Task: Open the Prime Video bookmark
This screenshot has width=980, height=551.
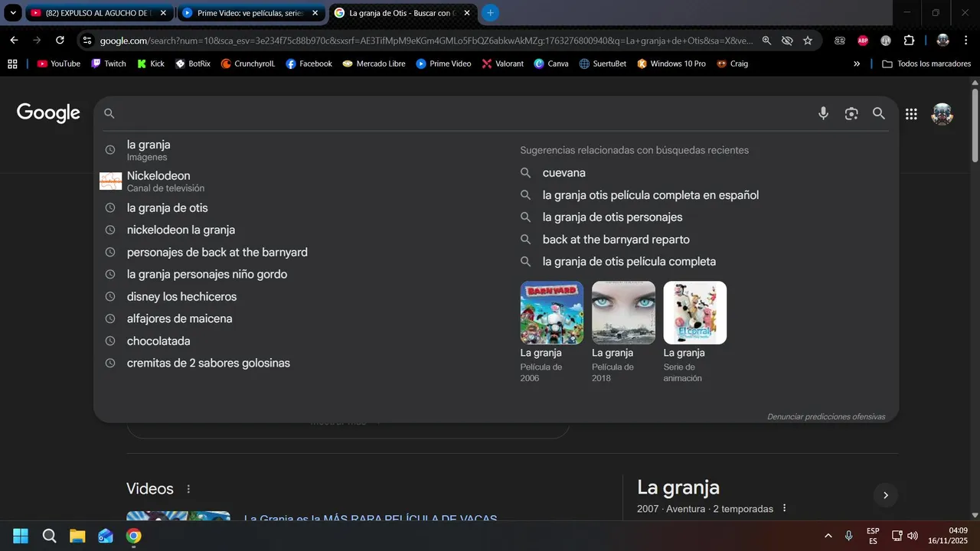Action: click(443, 64)
